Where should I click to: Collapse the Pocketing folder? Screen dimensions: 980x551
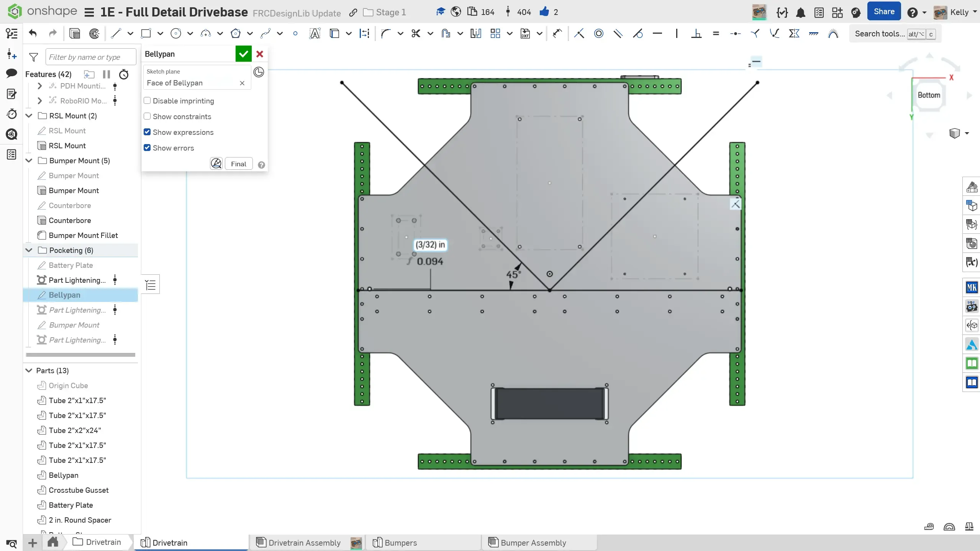point(29,250)
